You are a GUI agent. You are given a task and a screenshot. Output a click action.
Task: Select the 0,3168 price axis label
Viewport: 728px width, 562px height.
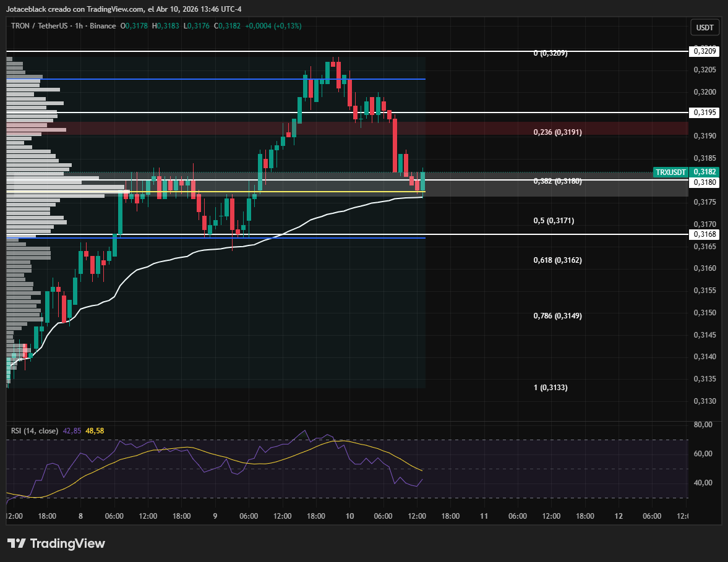pos(705,234)
